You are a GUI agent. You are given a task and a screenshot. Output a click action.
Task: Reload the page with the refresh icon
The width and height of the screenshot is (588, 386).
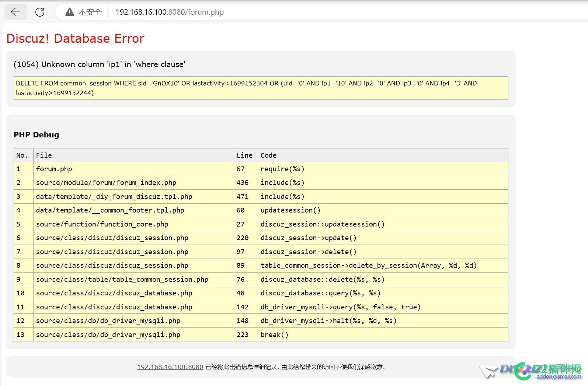pyautogui.click(x=40, y=12)
